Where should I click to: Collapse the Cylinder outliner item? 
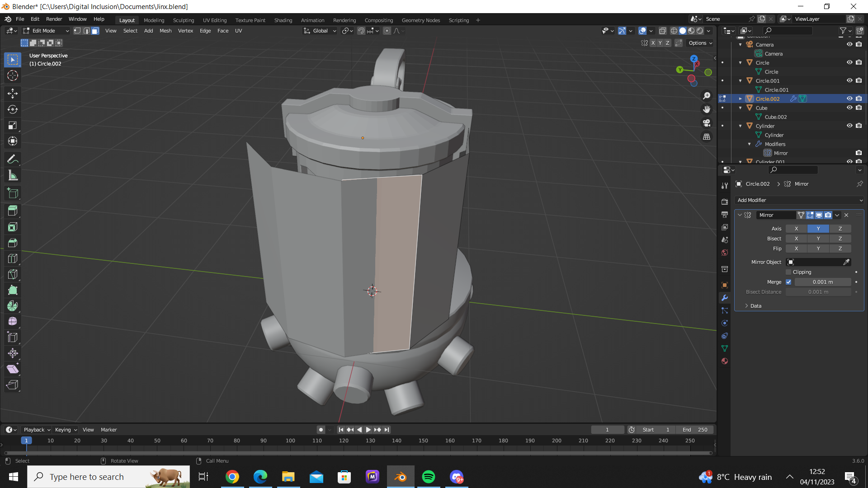740,126
